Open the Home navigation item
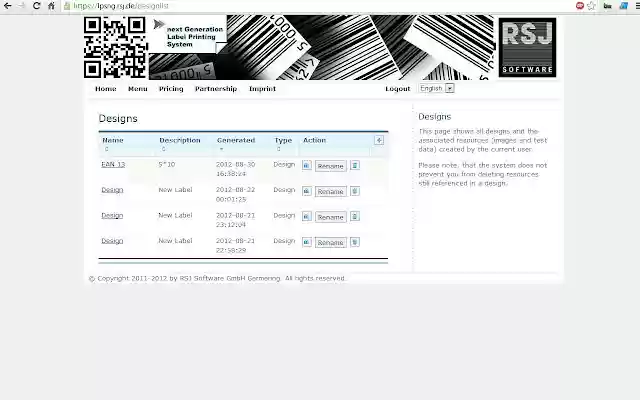 pos(106,89)
